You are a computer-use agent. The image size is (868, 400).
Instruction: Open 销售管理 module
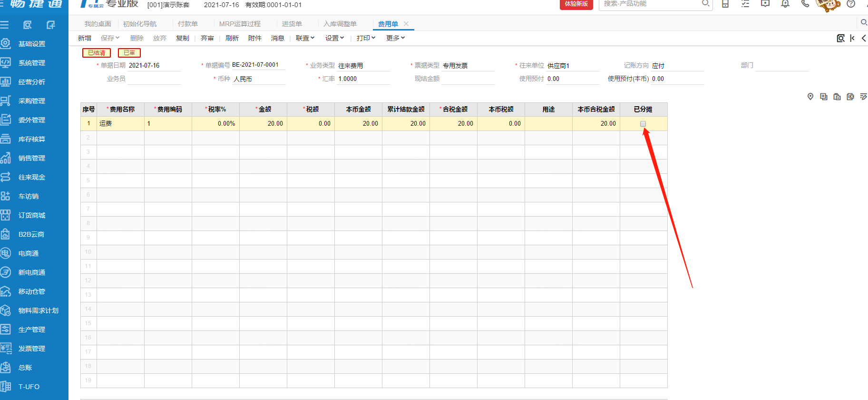click(31, 158)
